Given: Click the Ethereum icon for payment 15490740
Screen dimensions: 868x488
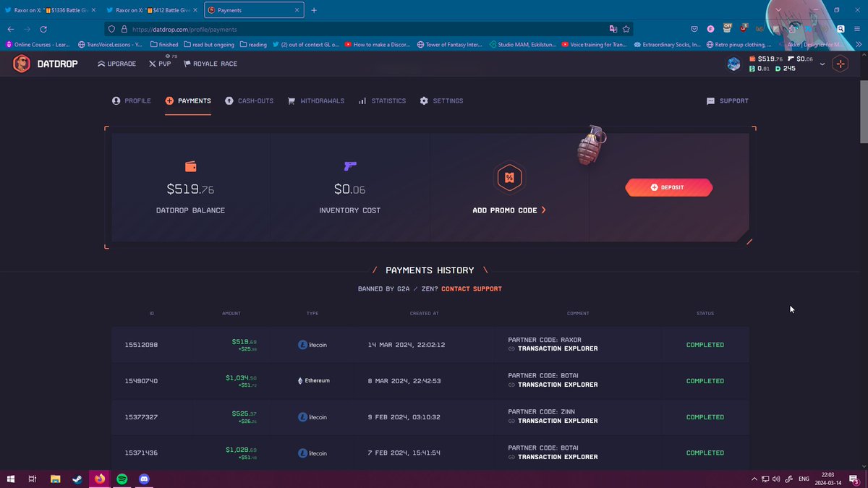Looking at the screenshot, I should 301,381.
